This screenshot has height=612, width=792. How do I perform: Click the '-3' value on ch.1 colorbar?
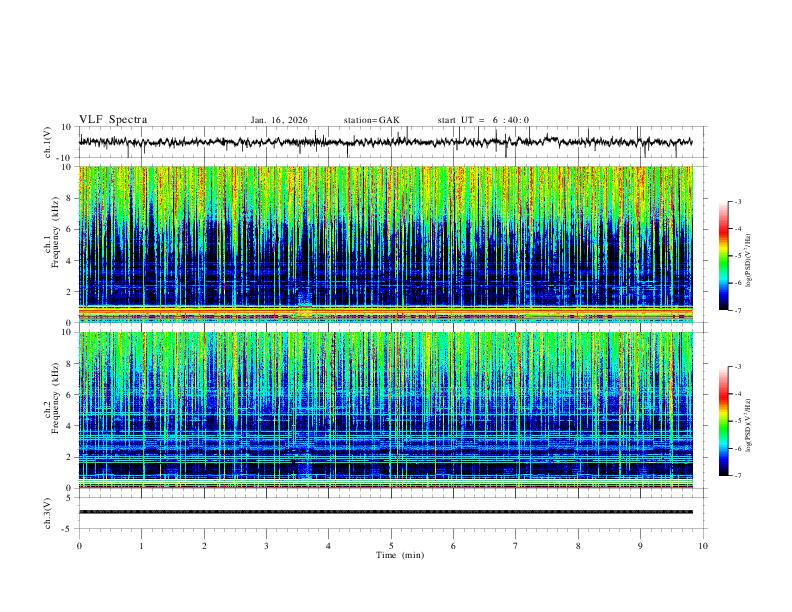738,201
